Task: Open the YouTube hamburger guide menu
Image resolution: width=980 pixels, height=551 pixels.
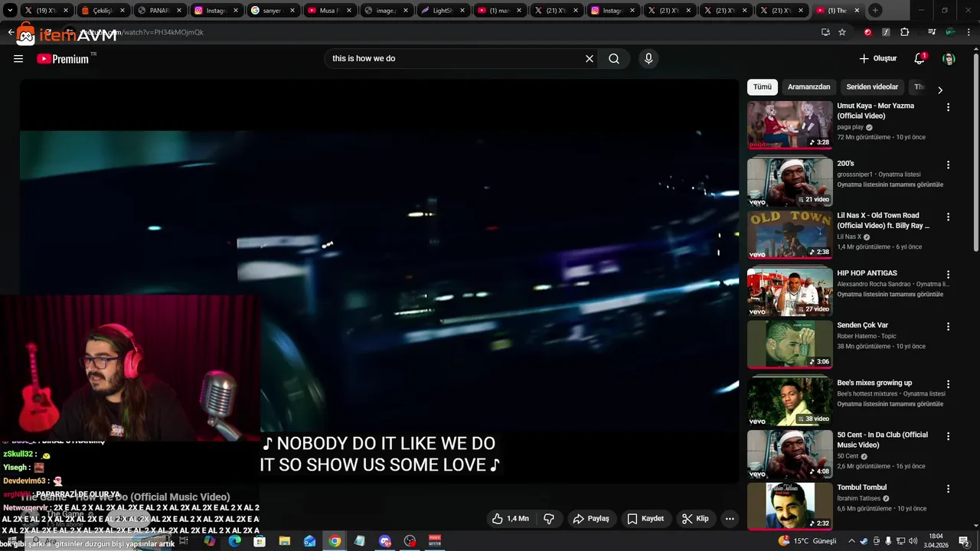Action: pyautogui.click(x=18, y=59)
